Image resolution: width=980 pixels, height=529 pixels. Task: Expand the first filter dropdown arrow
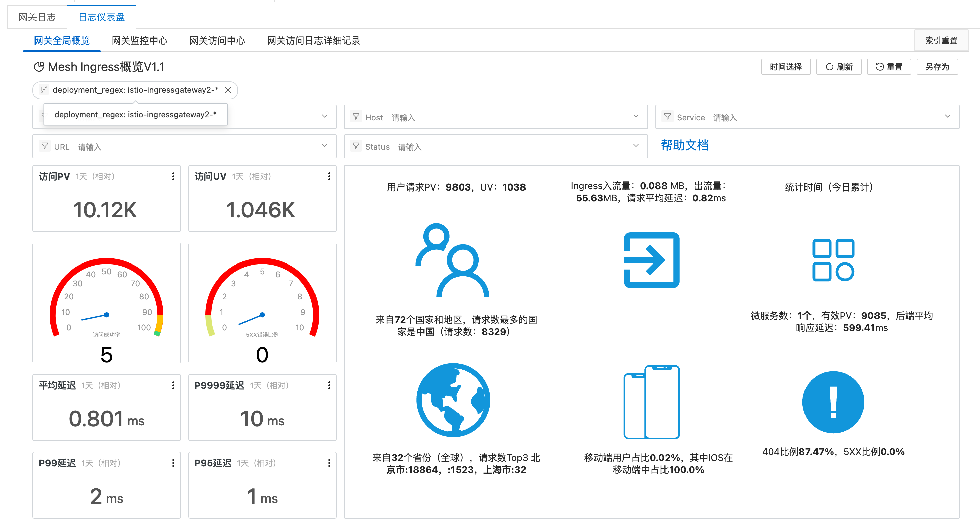(x=324, y=116)
